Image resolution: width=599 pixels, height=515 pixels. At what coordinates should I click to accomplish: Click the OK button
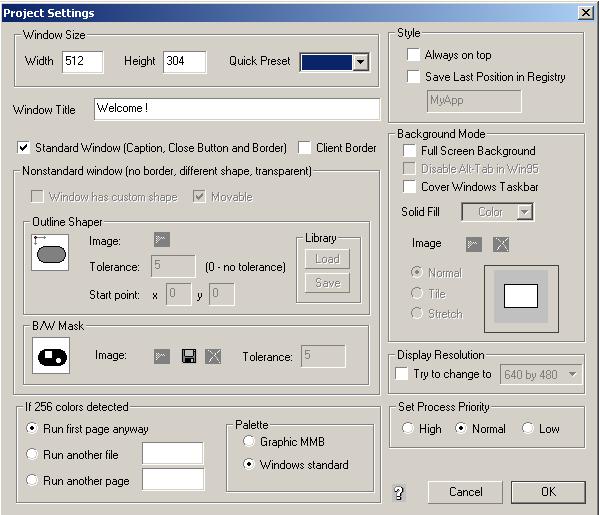pyautogui.click(x=548, y=492)
